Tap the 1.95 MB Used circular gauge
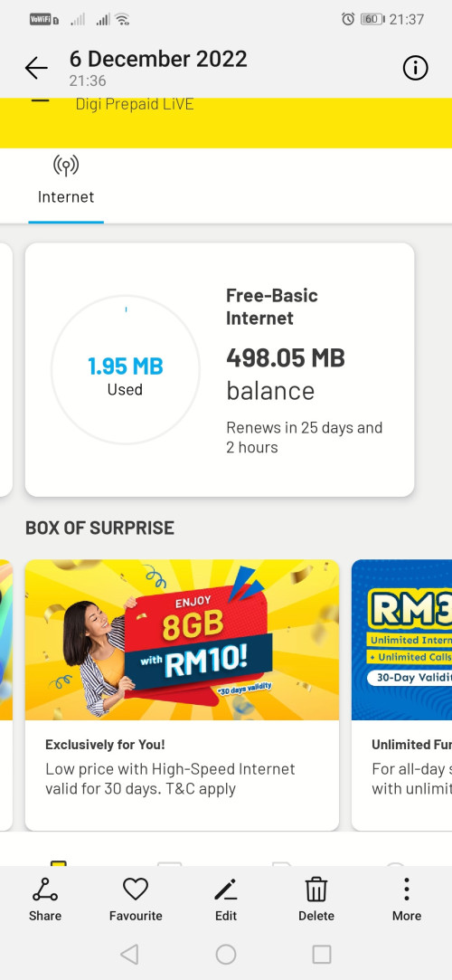 126,370
